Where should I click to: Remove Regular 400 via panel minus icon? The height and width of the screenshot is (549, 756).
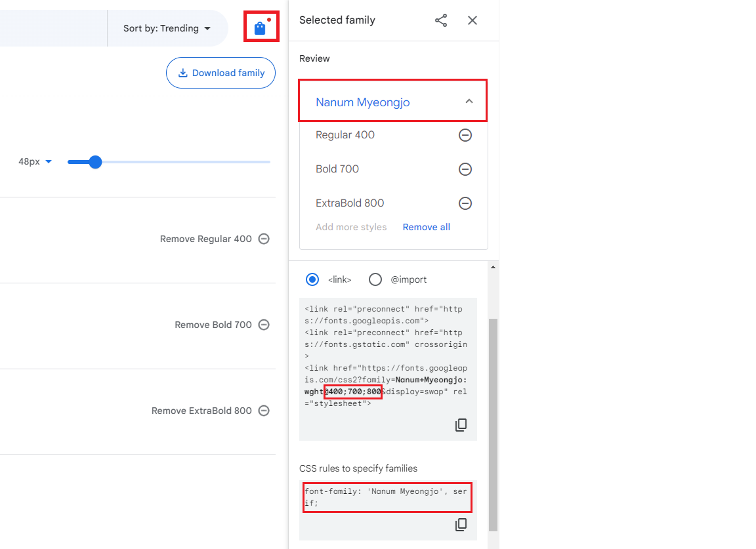click(465, 135)
